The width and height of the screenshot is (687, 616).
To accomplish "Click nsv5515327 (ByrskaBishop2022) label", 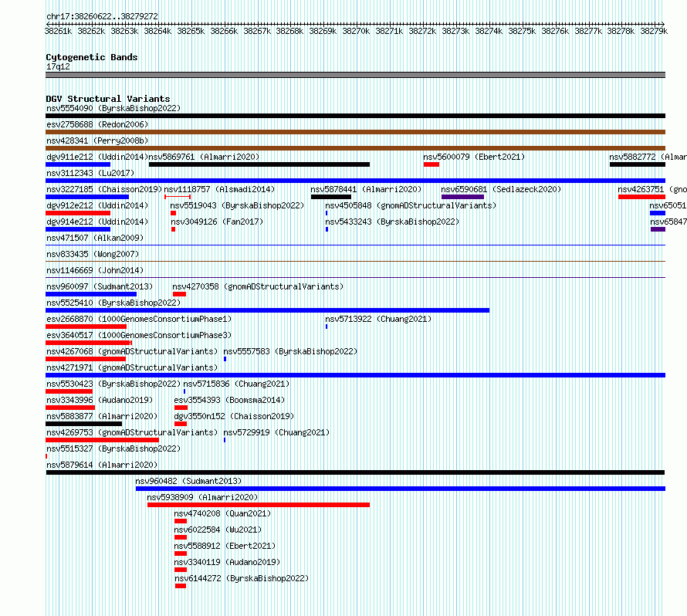I will tap(113, 448).
